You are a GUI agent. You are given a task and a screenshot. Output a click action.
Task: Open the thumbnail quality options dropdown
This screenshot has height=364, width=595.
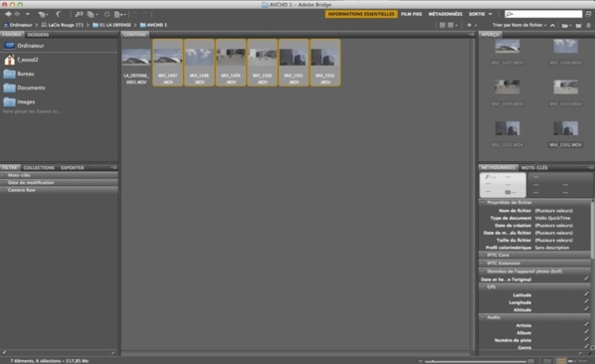pyautogui.click(x=453, y=25)
